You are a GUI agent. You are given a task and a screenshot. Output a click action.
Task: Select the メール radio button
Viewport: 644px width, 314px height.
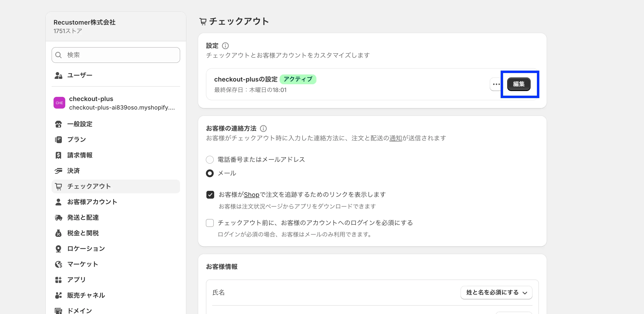click(210, 173)
